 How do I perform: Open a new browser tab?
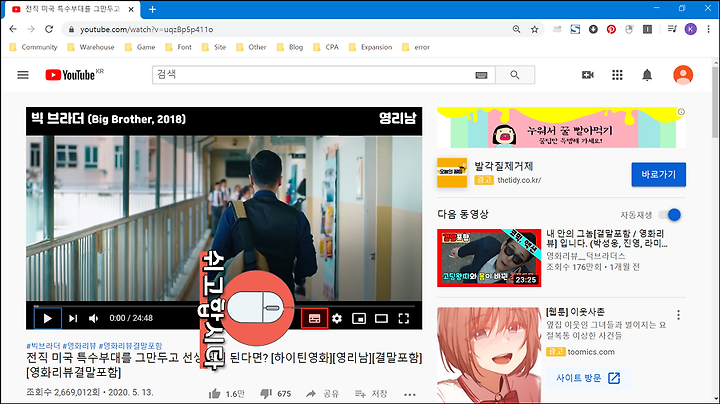coord(152,9)
